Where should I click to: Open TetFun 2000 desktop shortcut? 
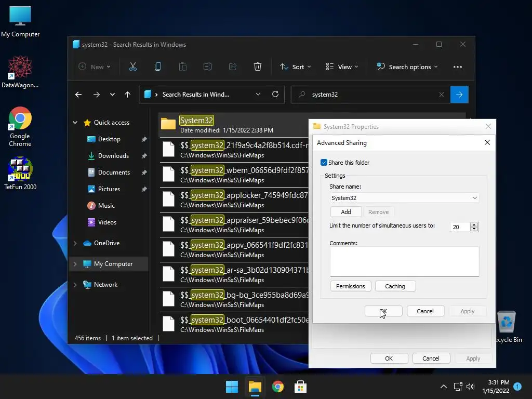click(20, 173)
